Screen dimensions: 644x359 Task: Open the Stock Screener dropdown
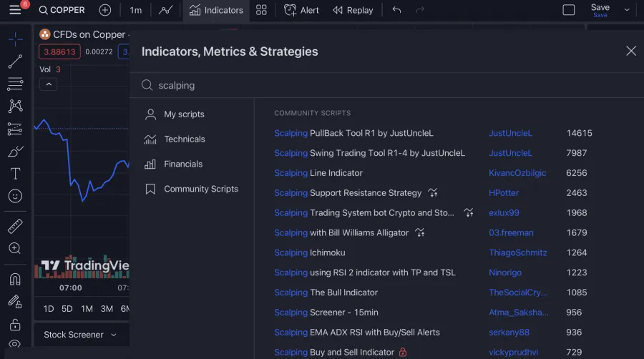tap(80, 335)
